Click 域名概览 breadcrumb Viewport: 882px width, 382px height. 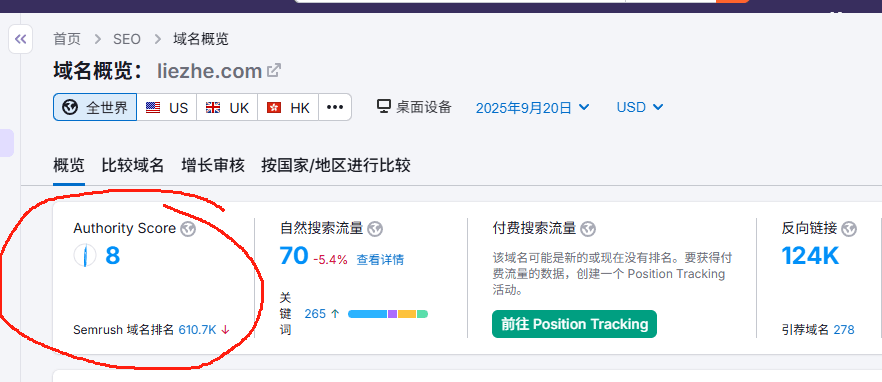(201, 39)
